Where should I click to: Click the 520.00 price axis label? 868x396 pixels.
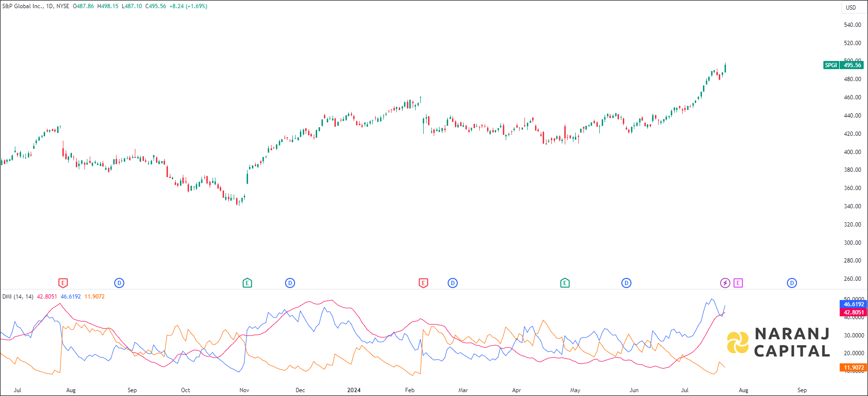click(x=853, y=43)
